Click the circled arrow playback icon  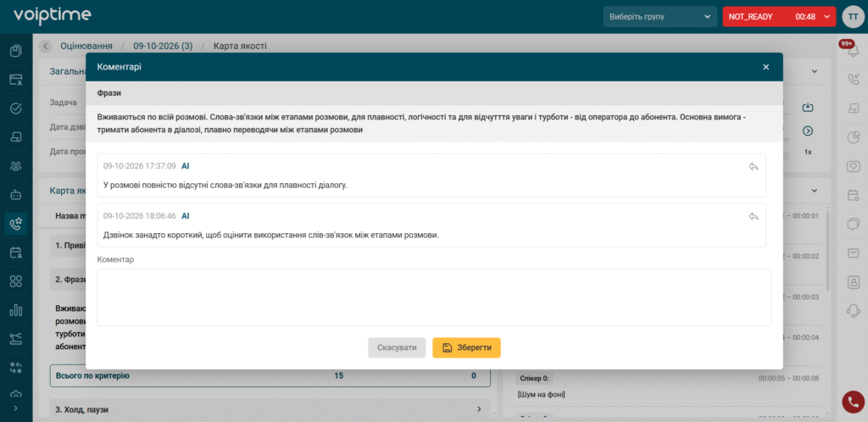(807, 131)
